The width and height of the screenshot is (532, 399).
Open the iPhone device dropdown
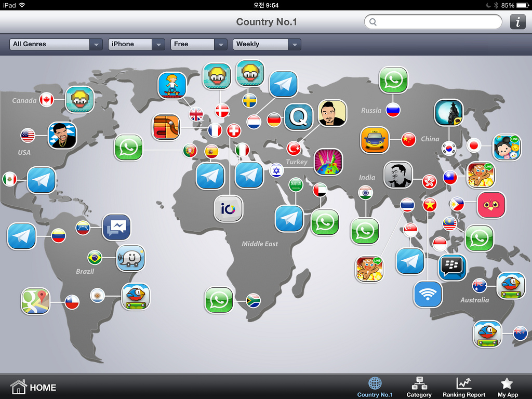(x=137, y=44)
